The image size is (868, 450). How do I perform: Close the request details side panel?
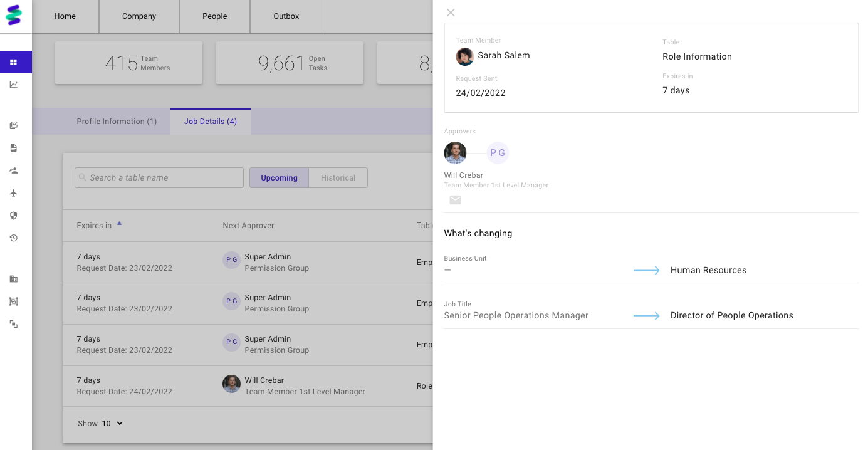tap(451, 13)
